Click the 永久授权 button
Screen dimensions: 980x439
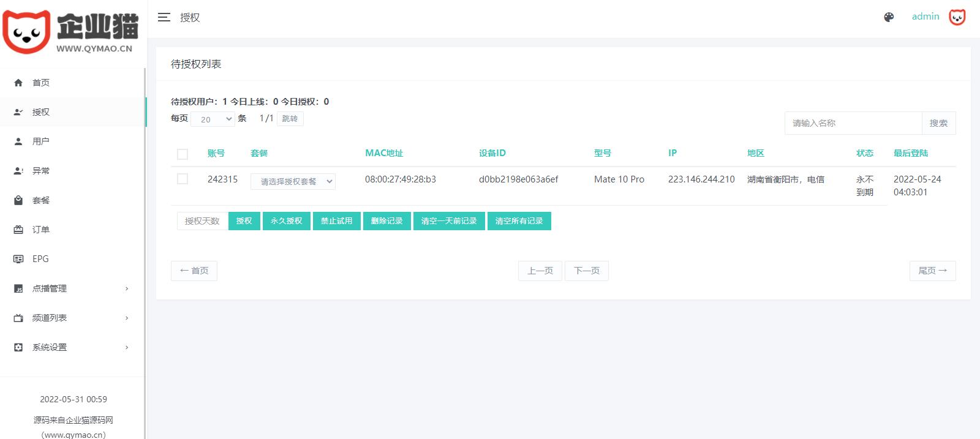(286, 221)
